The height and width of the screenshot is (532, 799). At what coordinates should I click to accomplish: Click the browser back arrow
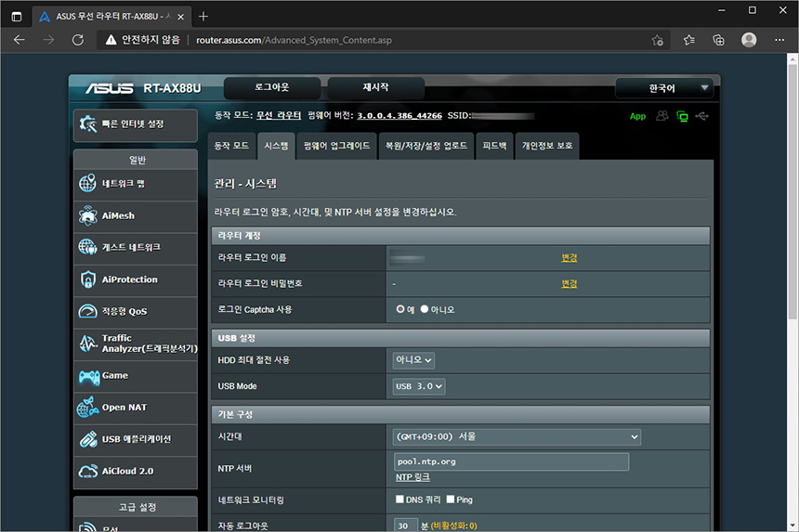20,40
